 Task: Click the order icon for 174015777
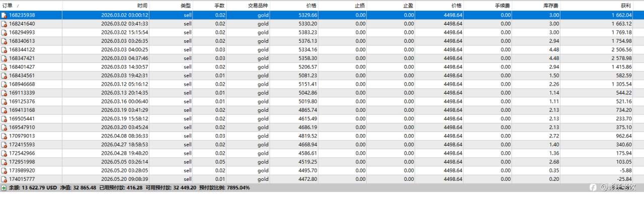click(x=4, y=179)
